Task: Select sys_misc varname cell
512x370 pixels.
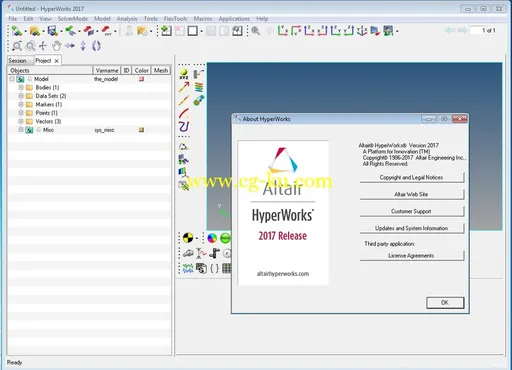Action: (104, 130)
